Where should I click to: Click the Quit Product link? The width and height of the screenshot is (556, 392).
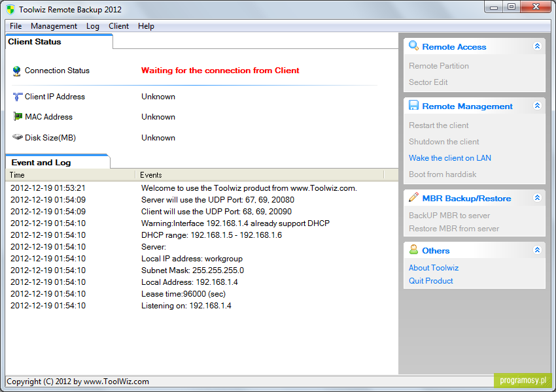pyautogui.click(x=431, y=281)
